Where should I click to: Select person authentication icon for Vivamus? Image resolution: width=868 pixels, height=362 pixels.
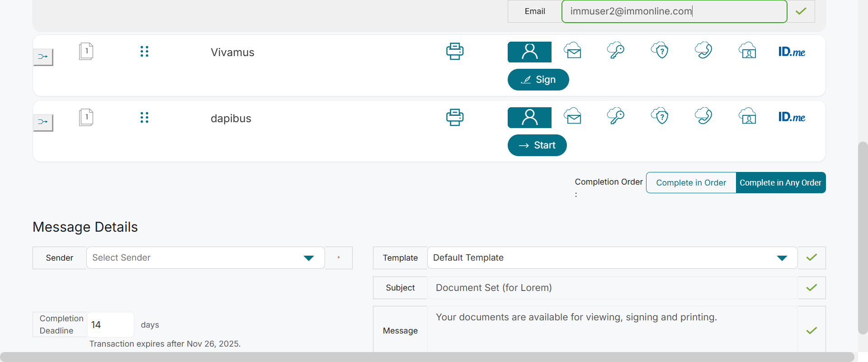(x=529, y=52)
